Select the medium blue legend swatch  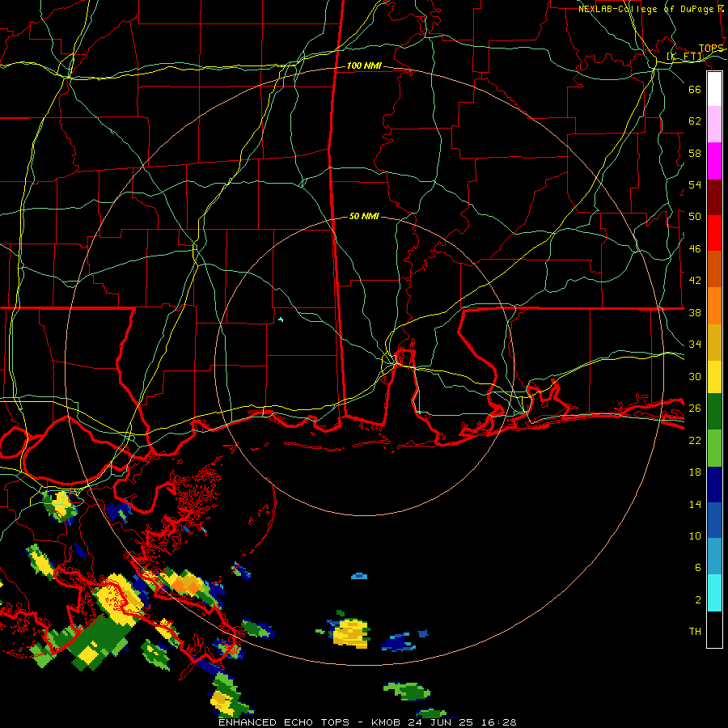point(714,520)
